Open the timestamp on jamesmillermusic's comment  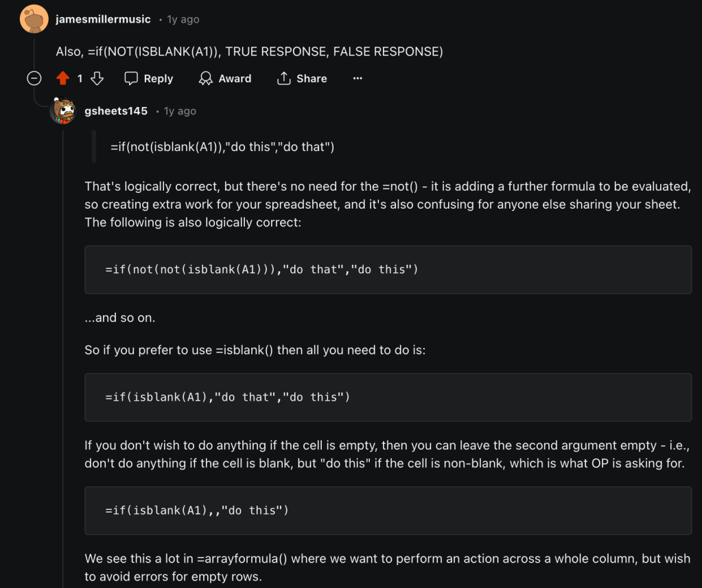[x=183, y=19]
